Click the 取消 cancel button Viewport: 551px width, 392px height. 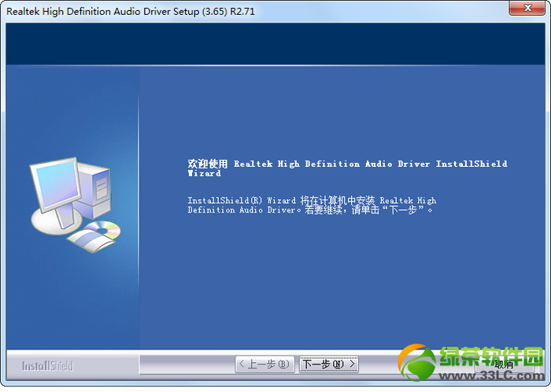(x=505, y=364)
